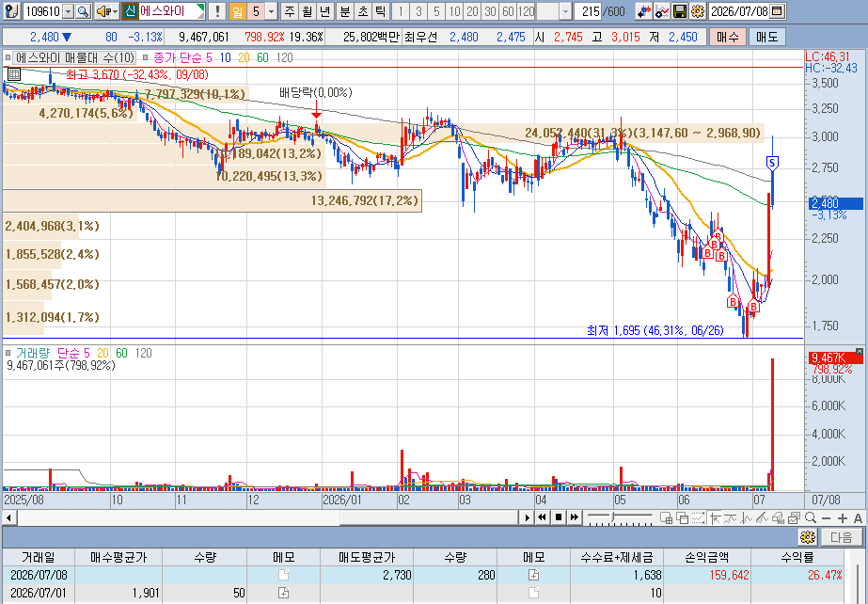Click the chart layout grid icon

(x=667, y=518)
